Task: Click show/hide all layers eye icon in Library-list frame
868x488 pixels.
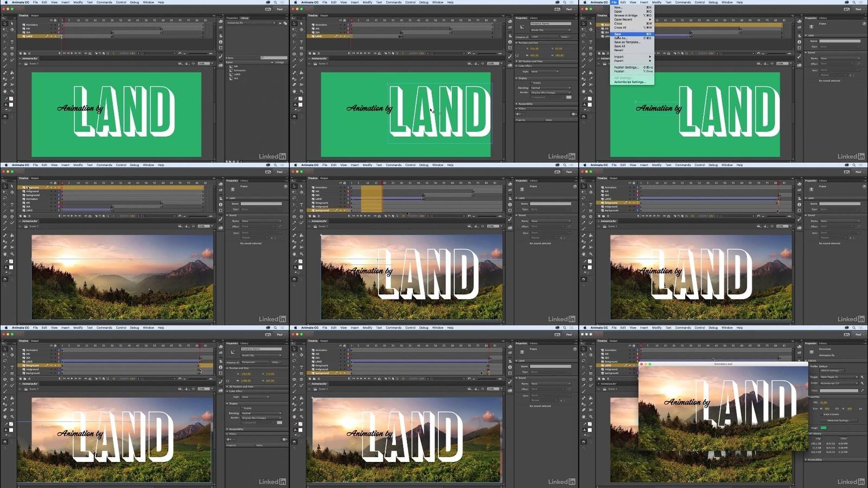Action: click(51, 20)
